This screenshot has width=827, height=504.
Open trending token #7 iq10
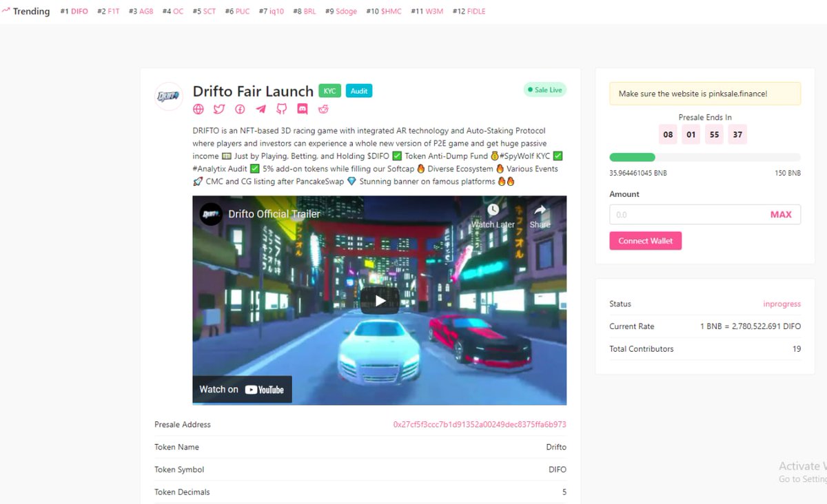click(x=272, y=12)
